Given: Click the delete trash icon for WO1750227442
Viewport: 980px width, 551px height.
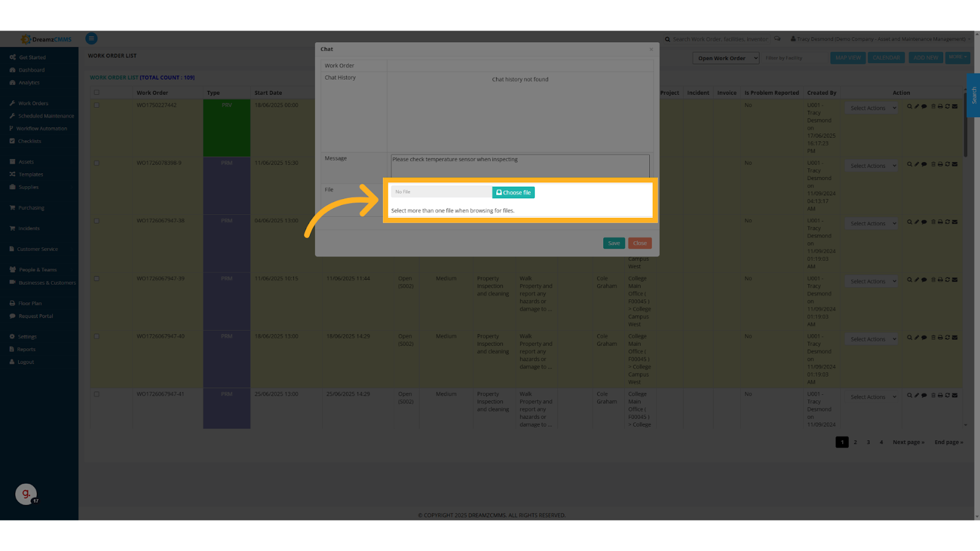Looking at the screenshot, I should (x=933, y=107).
